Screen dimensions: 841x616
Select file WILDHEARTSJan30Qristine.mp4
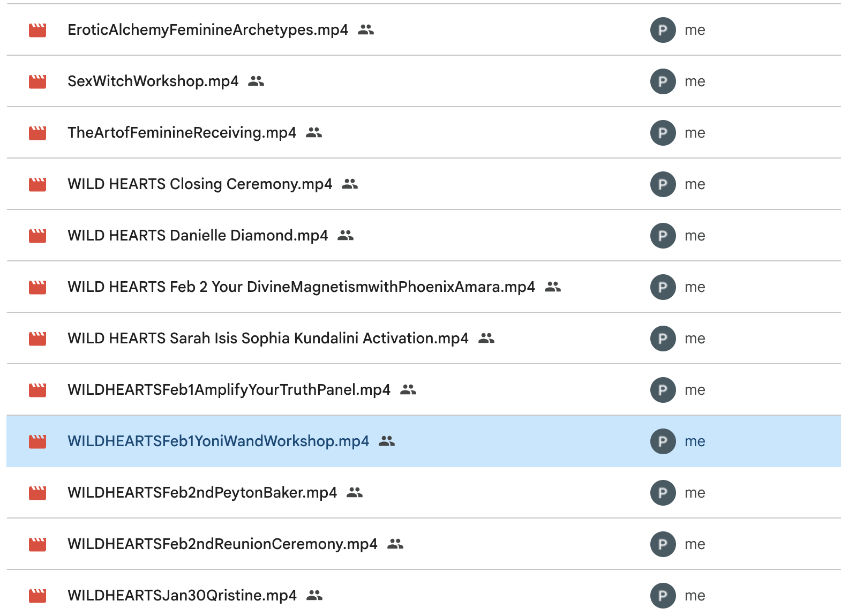tap(182, 596)
